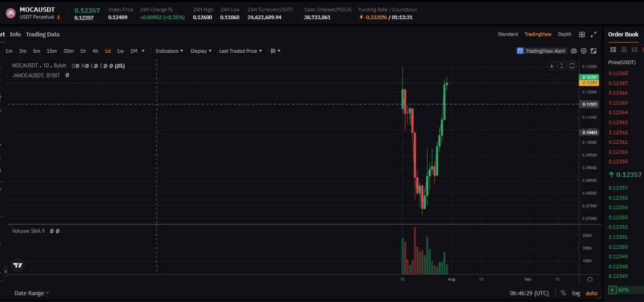The height and width of the screenshot is (302, 644).
Task: Select the 15m timeframe
Action: tap(52, 51)
